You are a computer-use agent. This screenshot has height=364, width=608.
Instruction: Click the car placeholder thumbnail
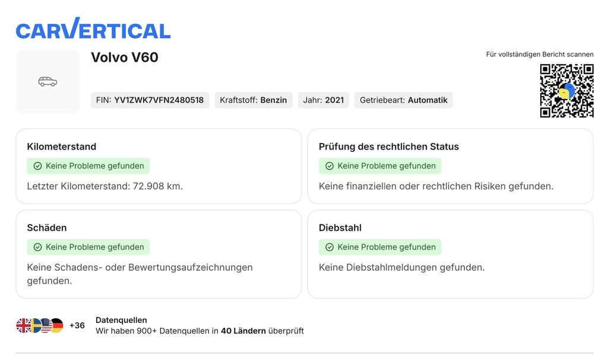(x=47, y=81)
